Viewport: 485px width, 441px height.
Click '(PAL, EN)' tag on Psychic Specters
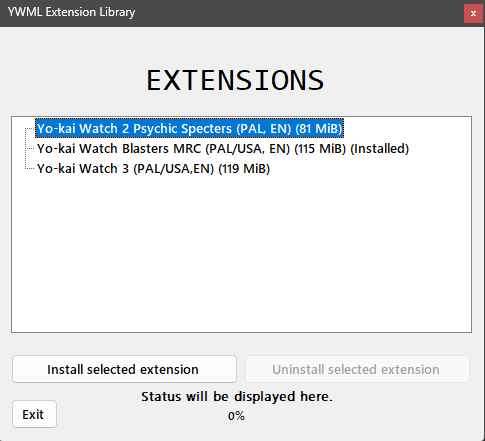pyautogui.click(x=264, y=129)
